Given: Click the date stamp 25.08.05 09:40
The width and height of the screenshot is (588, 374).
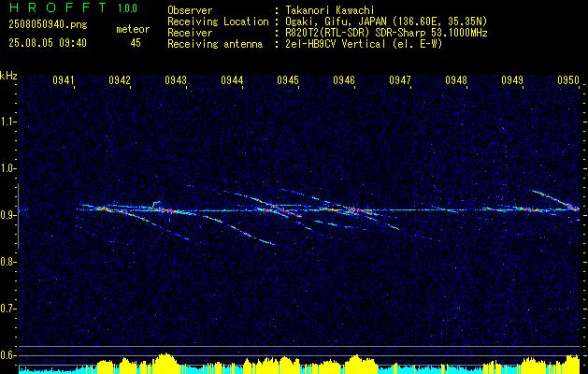Looking at the screenshot, I should [48, 43].
